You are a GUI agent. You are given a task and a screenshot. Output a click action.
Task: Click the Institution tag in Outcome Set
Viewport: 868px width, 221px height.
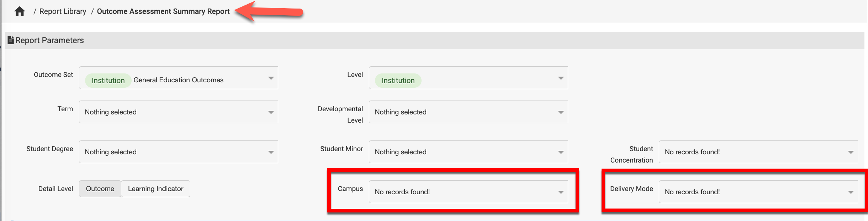coord(108,81)
